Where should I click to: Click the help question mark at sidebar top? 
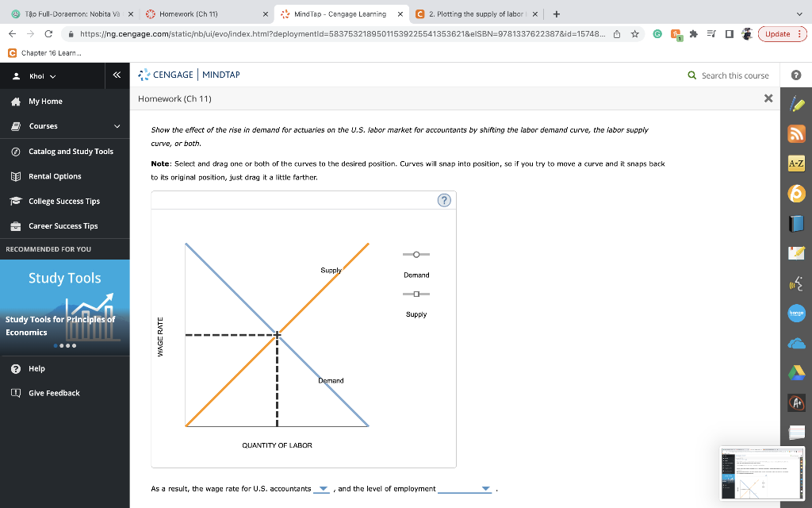point(796,74)
